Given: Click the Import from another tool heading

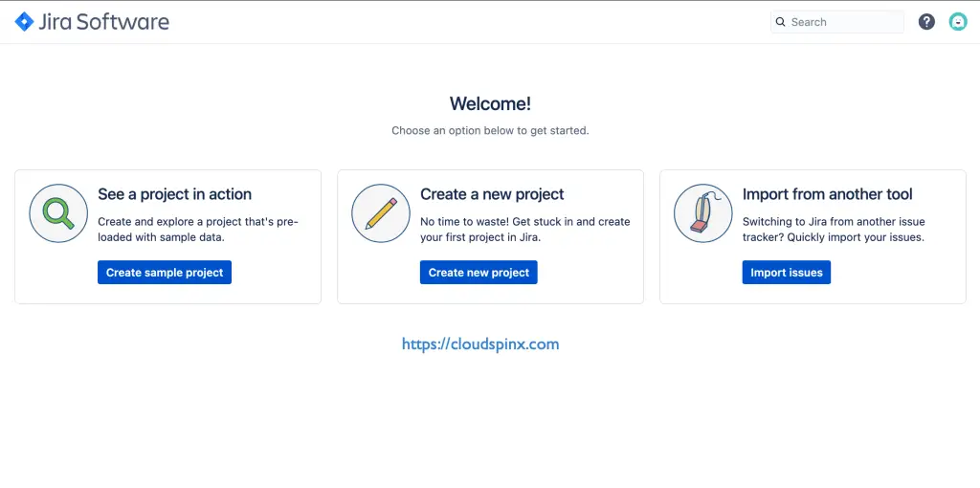Looking at the screenshot, I should pyautogui.click(x=828, y=194).
